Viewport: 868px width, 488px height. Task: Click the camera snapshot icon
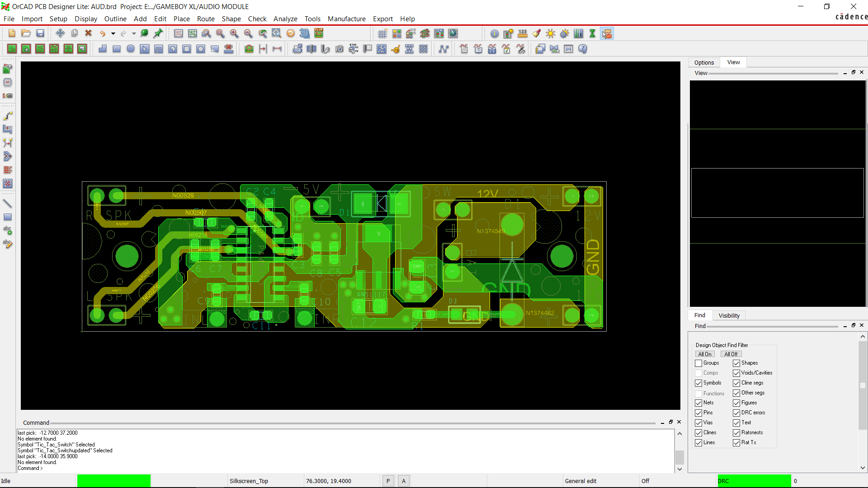(340, 49)
